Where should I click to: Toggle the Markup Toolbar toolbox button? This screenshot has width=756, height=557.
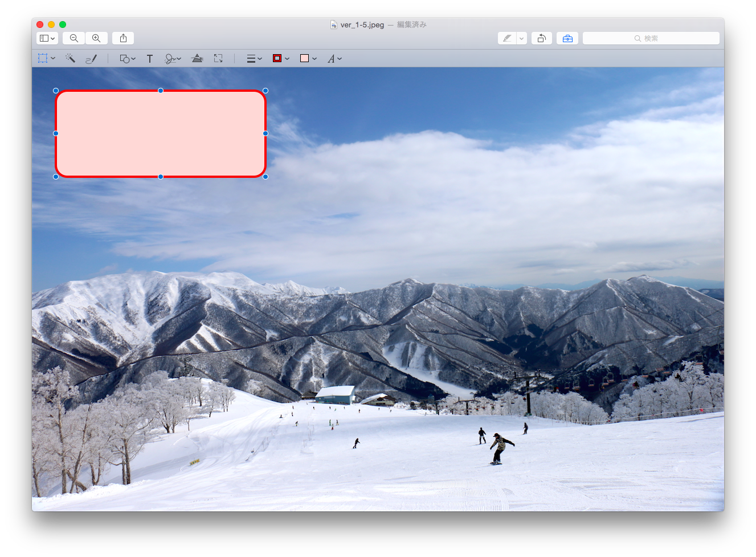click(567, 38)
